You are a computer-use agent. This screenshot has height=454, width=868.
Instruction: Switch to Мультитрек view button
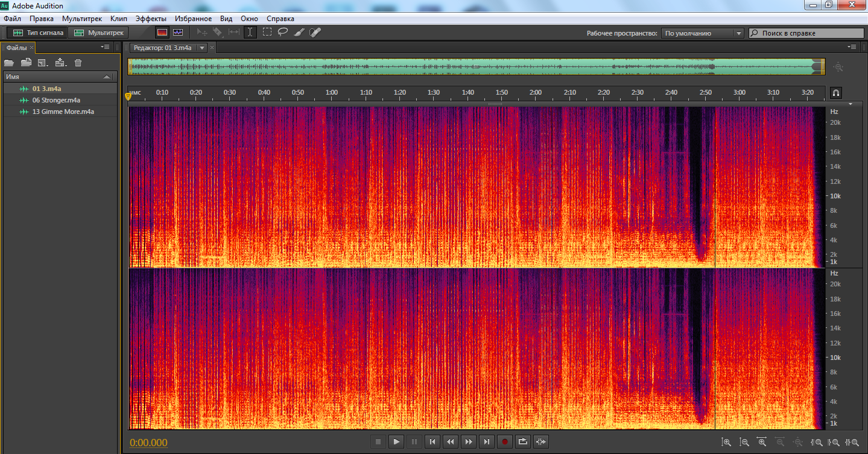[x=99, y=33]
